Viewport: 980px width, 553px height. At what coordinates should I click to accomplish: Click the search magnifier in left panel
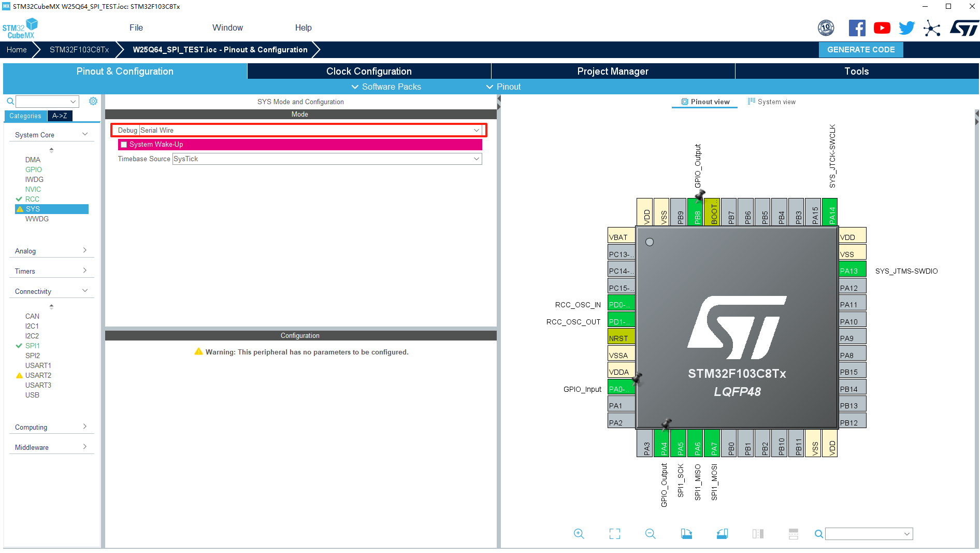(x=10, y=101)
